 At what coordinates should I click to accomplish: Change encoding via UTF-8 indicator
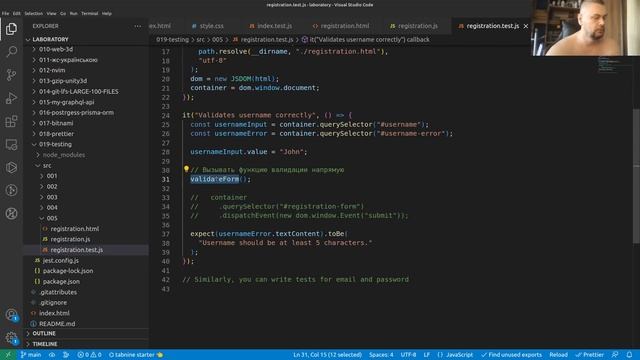coord(408,355)
